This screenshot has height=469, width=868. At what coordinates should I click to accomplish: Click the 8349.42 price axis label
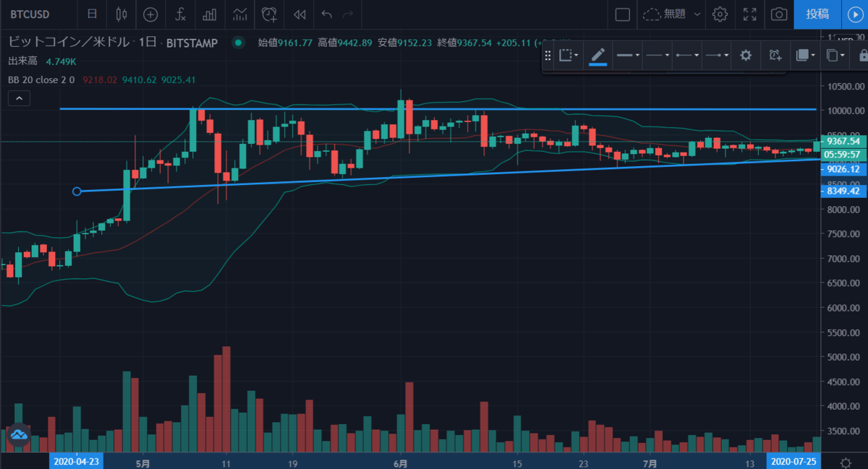click(843, 192)
